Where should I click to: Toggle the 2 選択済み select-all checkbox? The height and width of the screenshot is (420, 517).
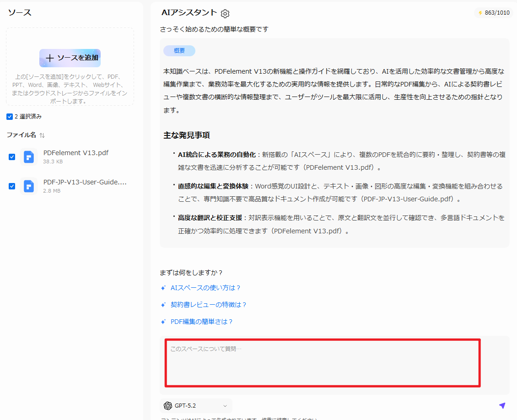[x=10, y=116]
